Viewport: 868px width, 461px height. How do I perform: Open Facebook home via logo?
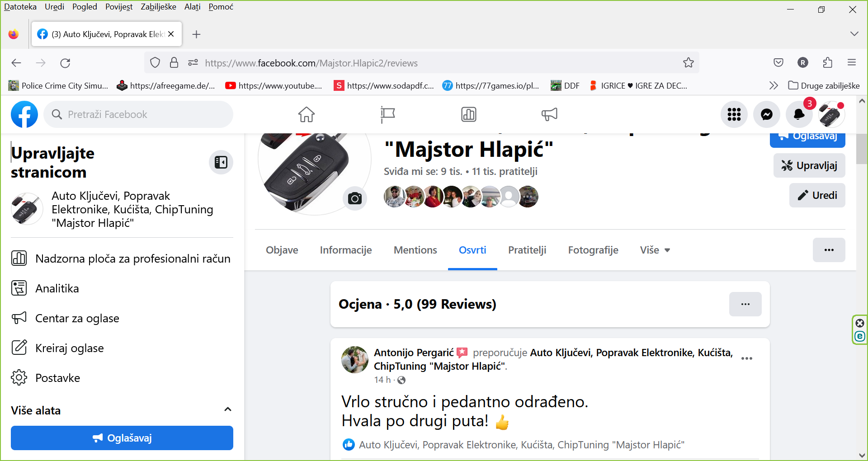pos(24,114)
